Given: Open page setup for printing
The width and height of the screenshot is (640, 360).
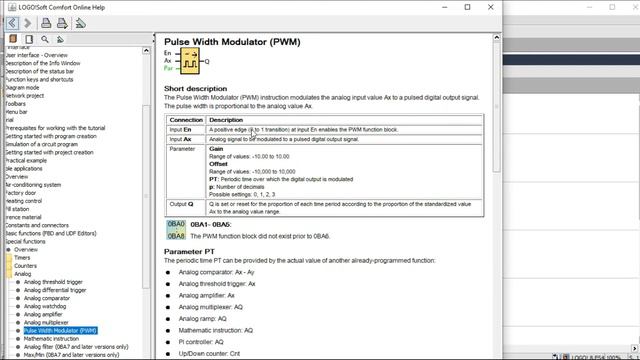Looking at the screenshot, I should coord(62,23).
